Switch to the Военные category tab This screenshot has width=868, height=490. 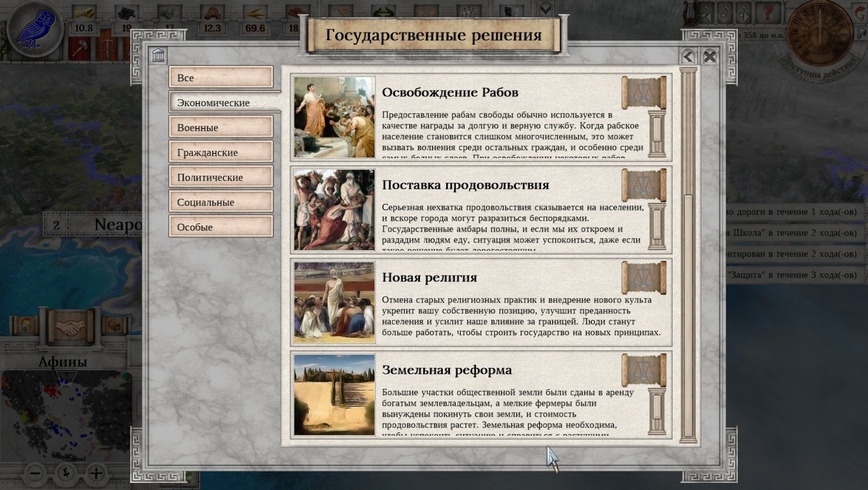coord(221,128)
